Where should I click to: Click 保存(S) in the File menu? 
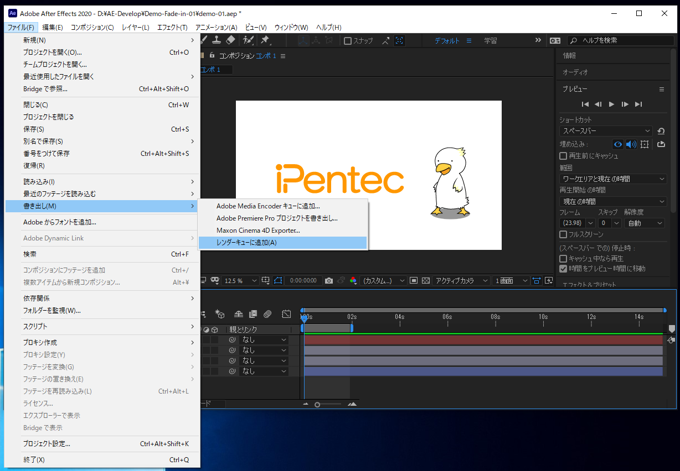pos(102,129)
